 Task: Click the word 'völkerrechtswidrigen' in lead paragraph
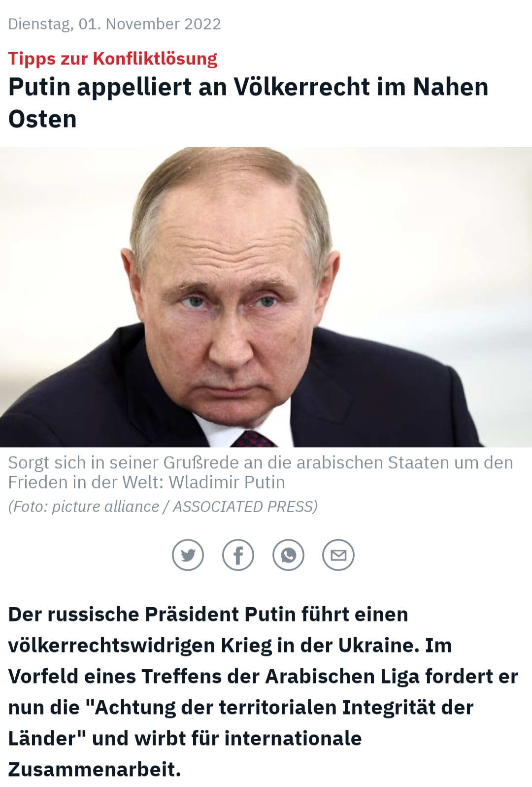pos(112,645)
